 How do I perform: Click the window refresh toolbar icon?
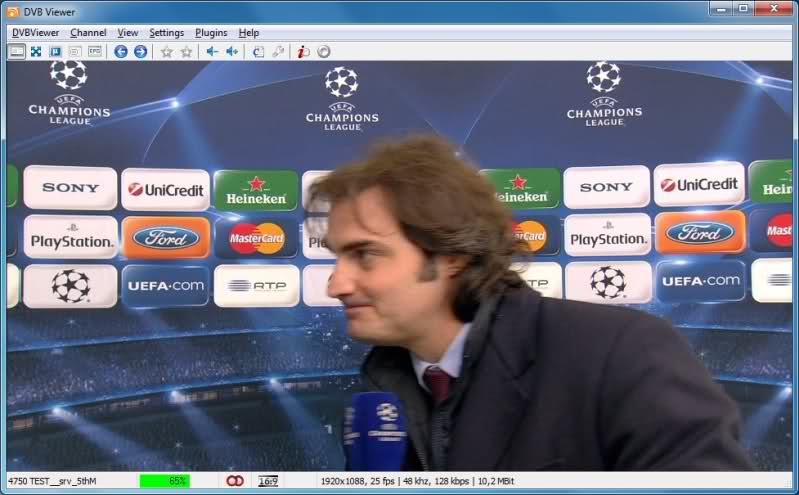(258, 51)
